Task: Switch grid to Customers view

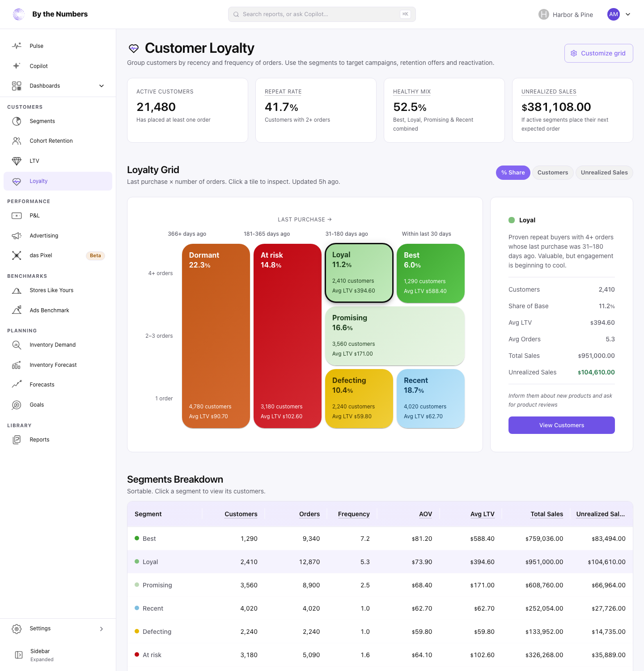Action: pyautogui.click(x=553, y=173)
